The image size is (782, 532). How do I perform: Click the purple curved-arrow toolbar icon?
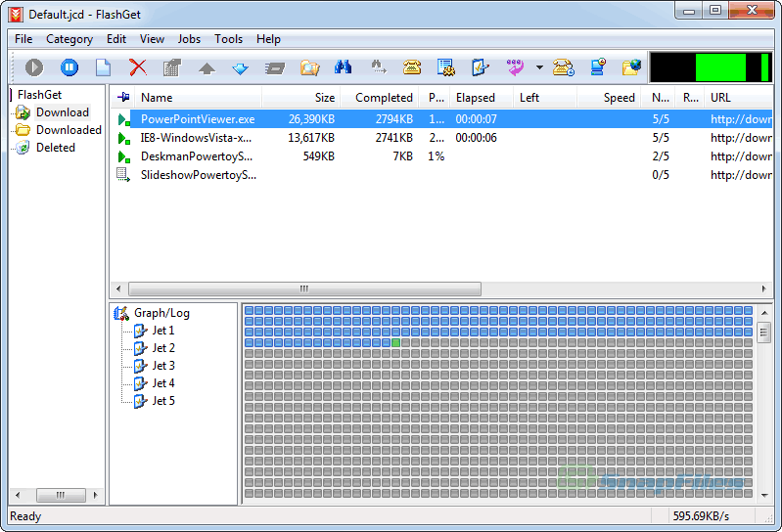(x=515, y=67)
